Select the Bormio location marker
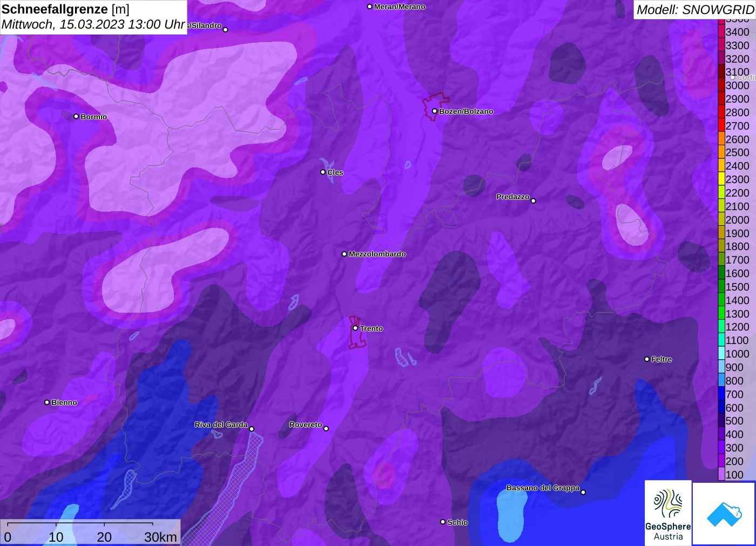 pyautogui.click(x=76, y=116)
